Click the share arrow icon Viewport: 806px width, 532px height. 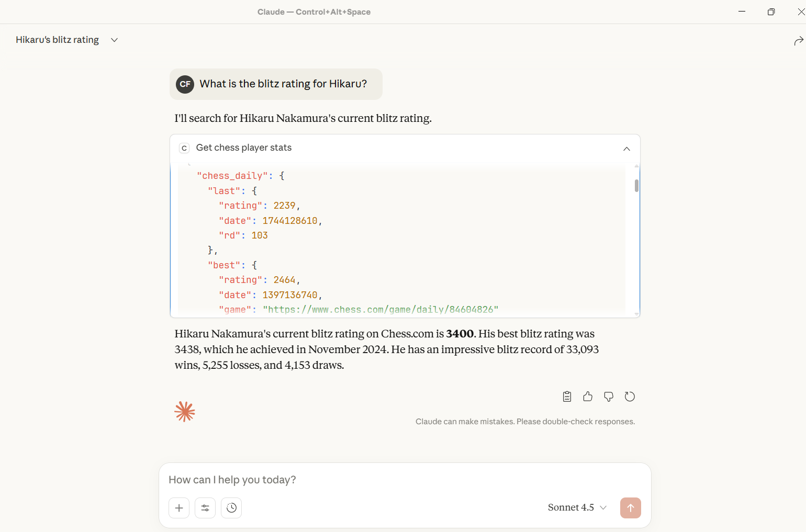[x=798, y=41]
